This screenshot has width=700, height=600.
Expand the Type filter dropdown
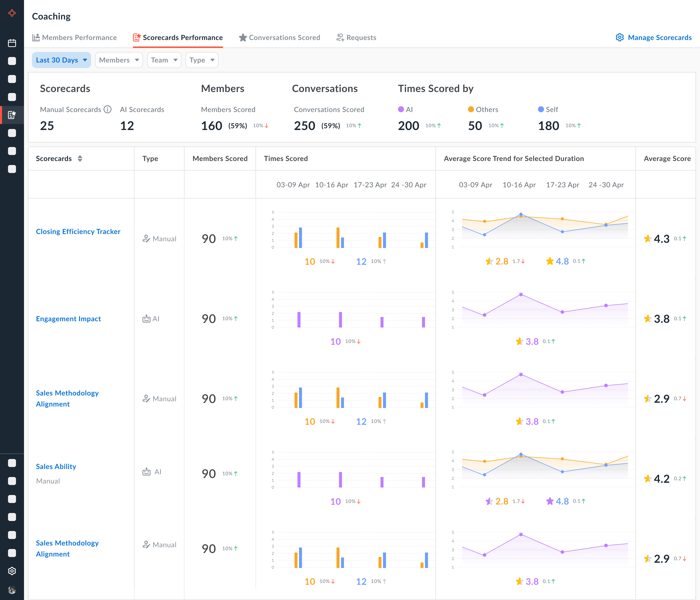(202, 60)
